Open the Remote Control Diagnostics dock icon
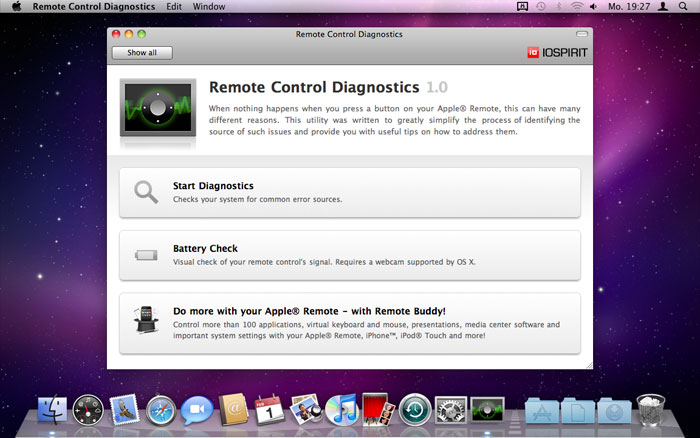The height and width of the screenshot is (438, 700). point(488,409)
